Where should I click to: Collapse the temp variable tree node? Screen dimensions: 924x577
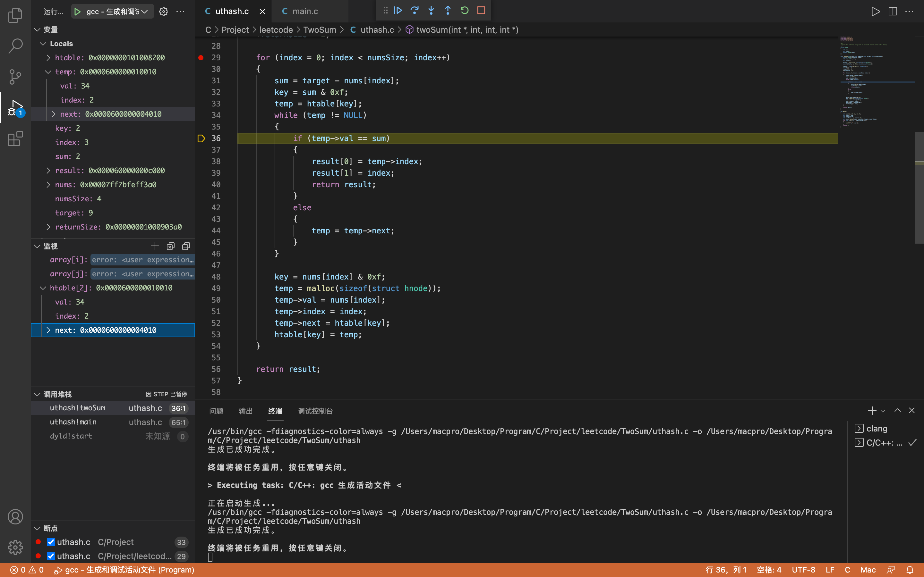tap(48, 72)
